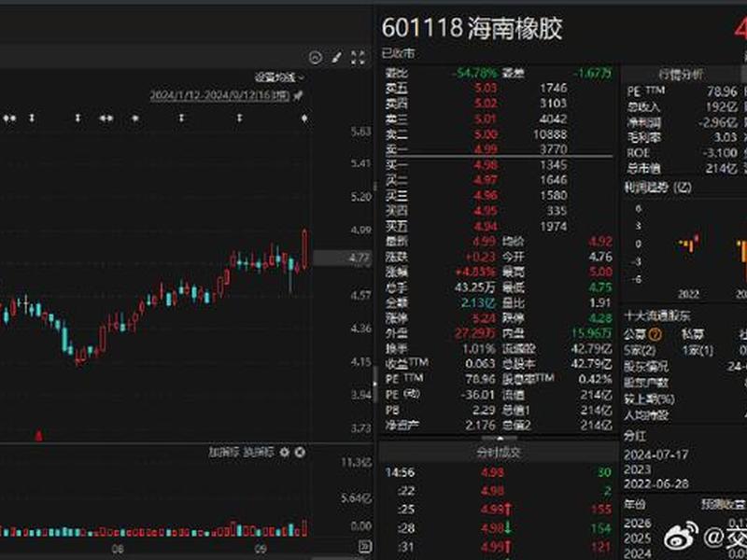Select the 卖五 ask price 5.03

(x=486, y=88)
